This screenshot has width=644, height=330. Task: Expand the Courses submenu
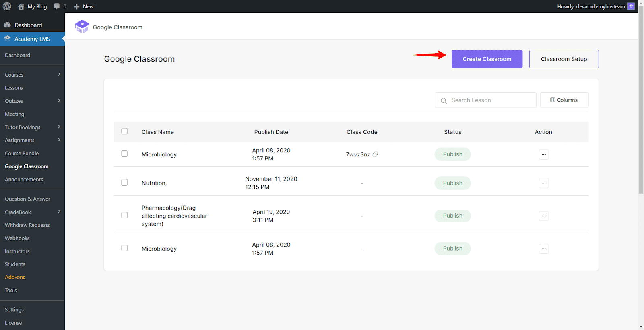tap(59, 75)
